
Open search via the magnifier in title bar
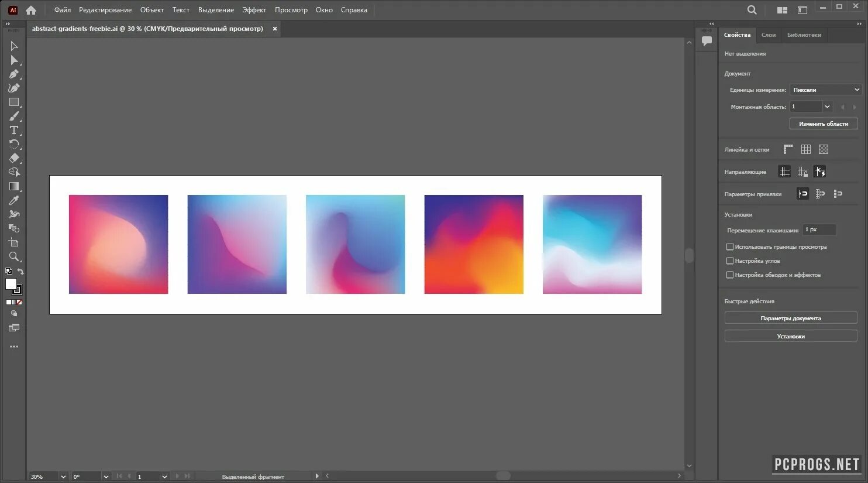pos(752,10)
